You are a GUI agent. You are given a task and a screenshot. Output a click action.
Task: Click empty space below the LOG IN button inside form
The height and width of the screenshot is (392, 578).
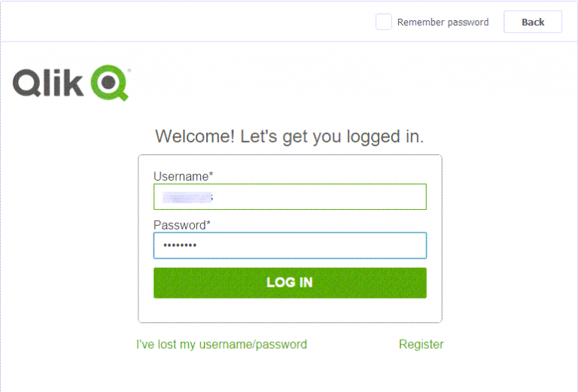[290, 310]
